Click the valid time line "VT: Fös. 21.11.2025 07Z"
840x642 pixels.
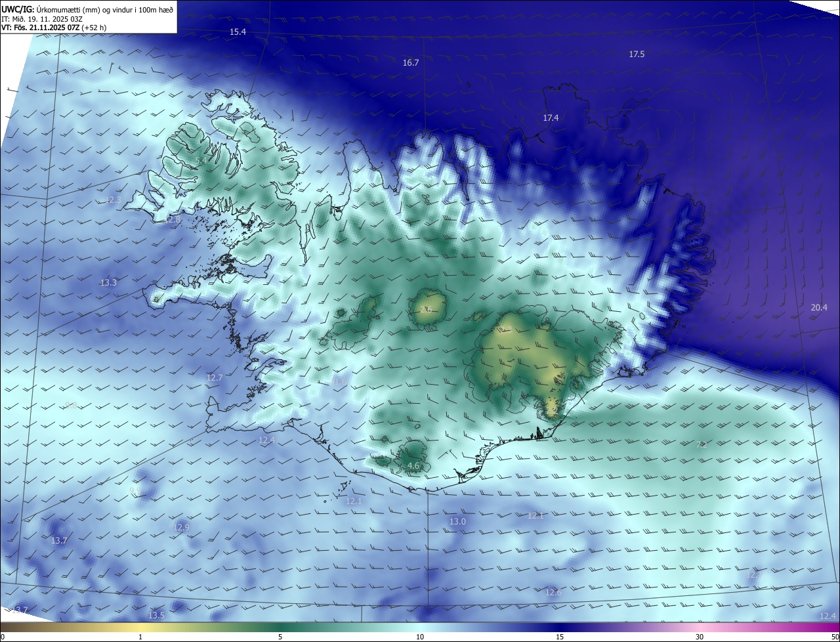[41, 28]
